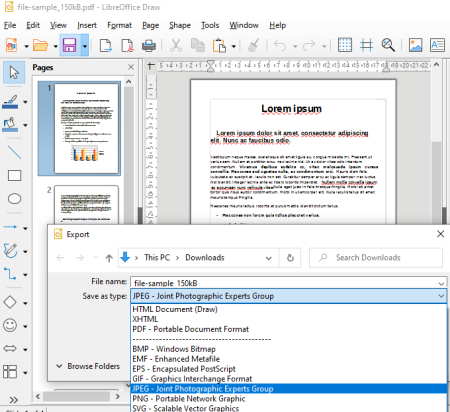The image size is (450, 412).
Task: Open the Format menu
Action: pyautogui.click(x=119, y=25)
